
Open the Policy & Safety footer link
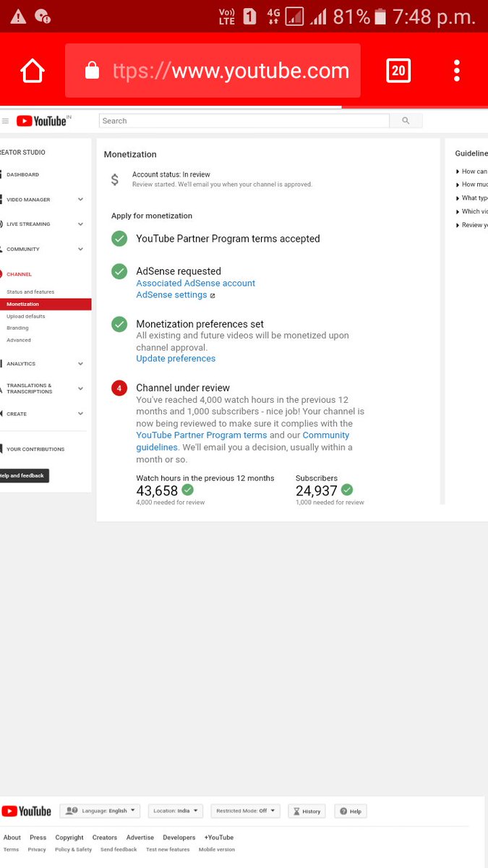tap(74, 850)
